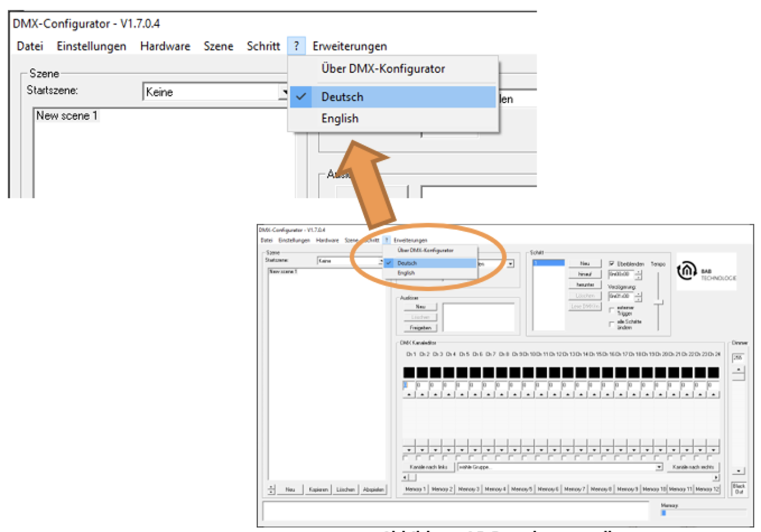This screenshot has height=532, width=761.
Task: Select English language in the enlarged dropdown
Action: (x=393, y=119)
